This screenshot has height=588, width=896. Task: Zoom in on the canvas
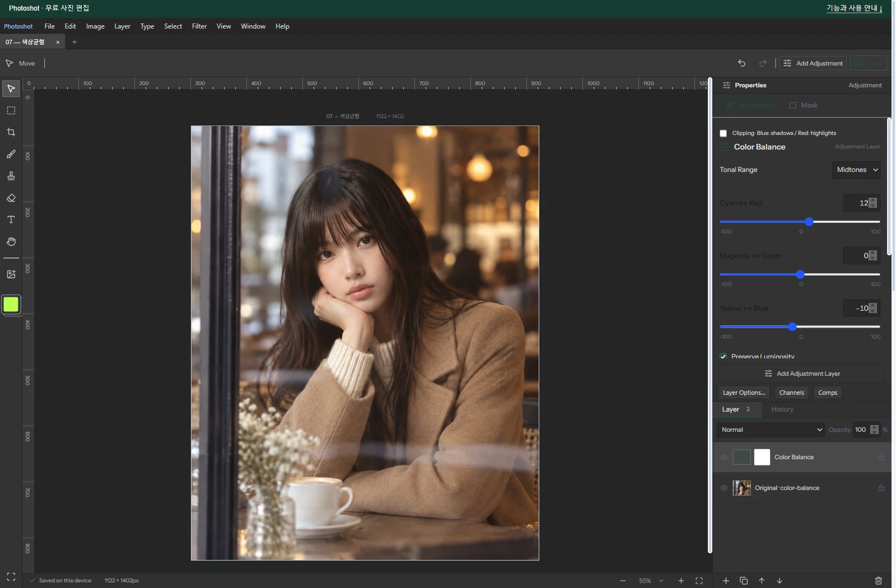click(x=681, y=581)
